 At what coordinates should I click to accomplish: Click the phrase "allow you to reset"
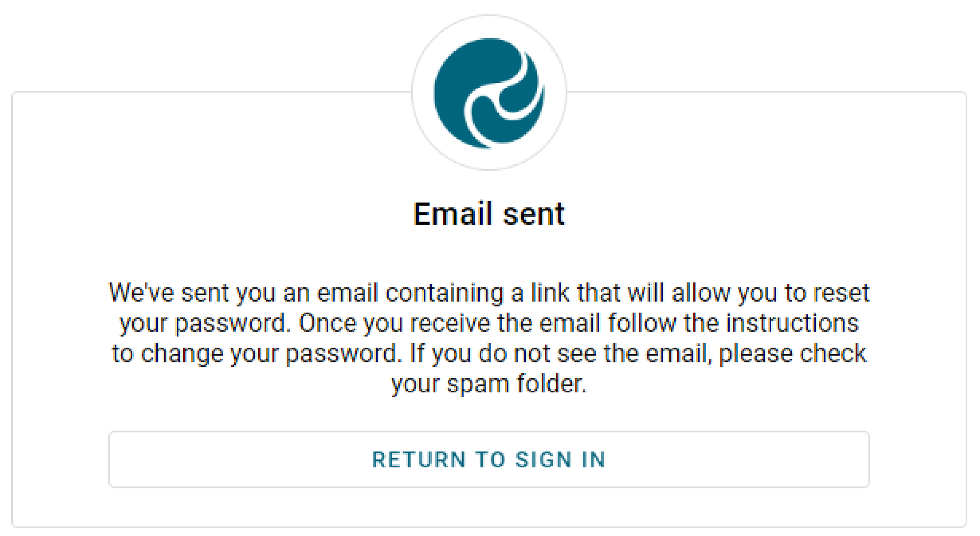(770, 293)
